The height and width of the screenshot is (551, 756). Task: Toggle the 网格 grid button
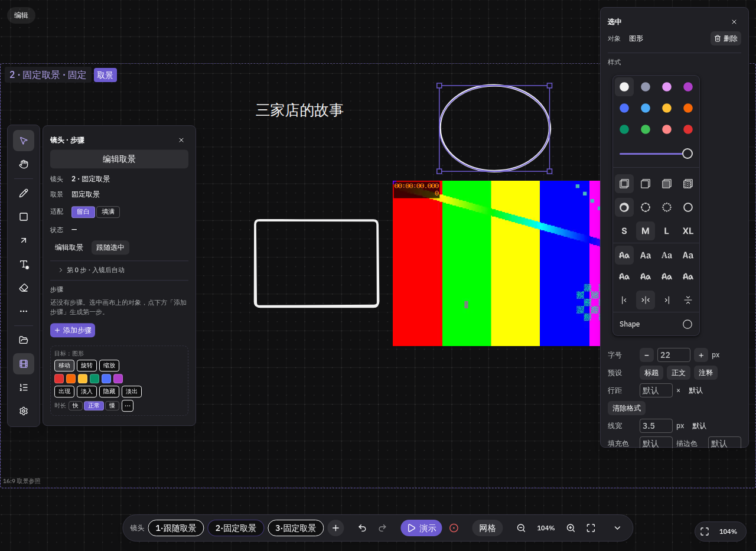point(487,528)
